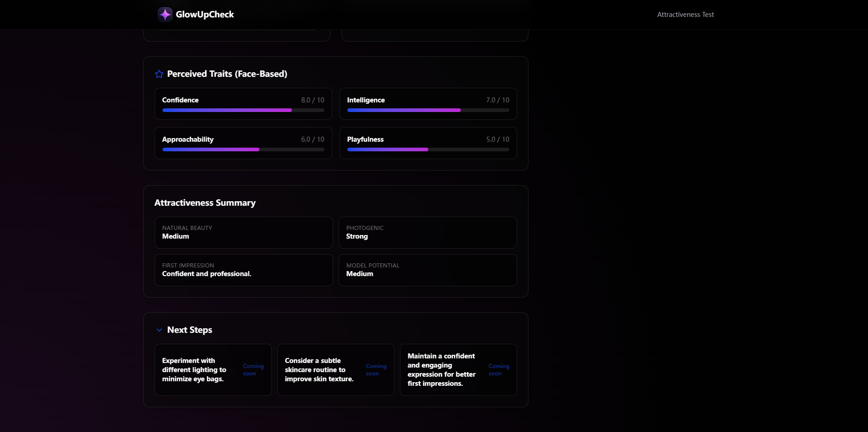This screenshot has height=432, width=868.
Task: Select the Intelligence trait card
Action: pos(428,104)
